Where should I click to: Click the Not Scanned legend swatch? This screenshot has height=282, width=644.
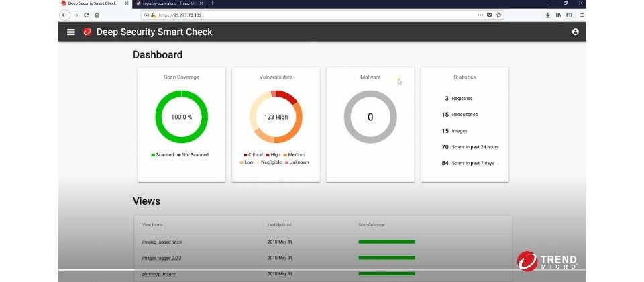[x=178, y=155]
